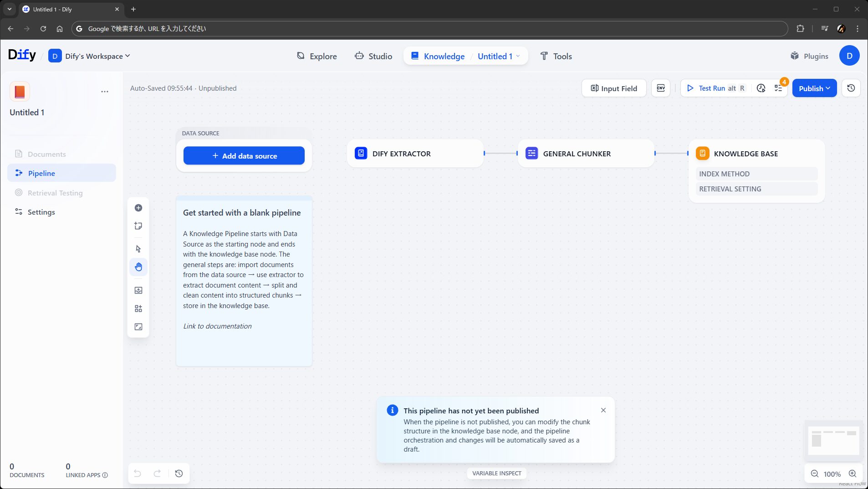Open the Untitled 1 knowledge dropdown
This screenshot has width=868, height=489.
499,56
